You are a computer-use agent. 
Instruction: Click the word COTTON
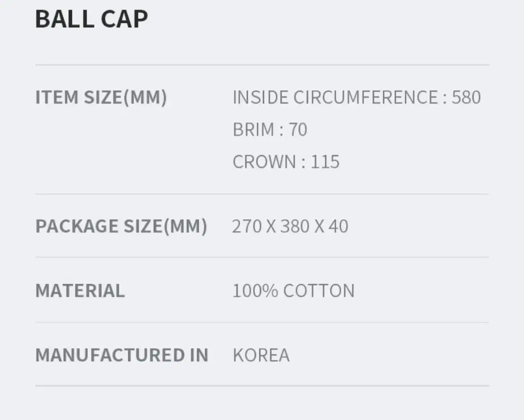pyautogui.click(x=319, y=291)
